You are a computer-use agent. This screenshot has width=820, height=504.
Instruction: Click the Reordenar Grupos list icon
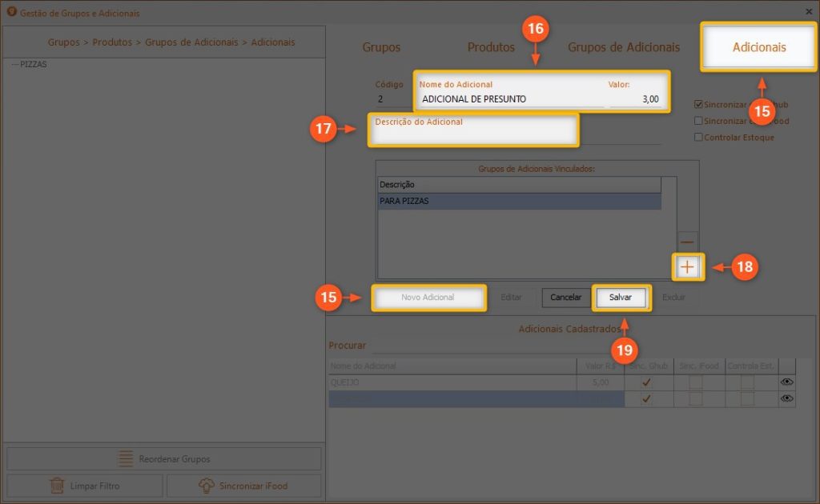click(126, 459)
